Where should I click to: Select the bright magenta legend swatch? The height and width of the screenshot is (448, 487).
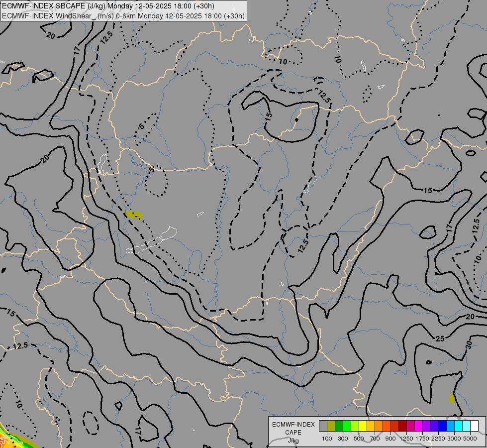(x=419, y=426)
